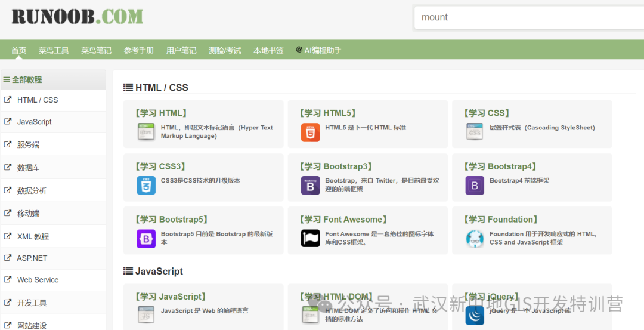Open HTML / CSS sidebar category
This screenshot has width=644, height=330.
[x=53, y=100]
